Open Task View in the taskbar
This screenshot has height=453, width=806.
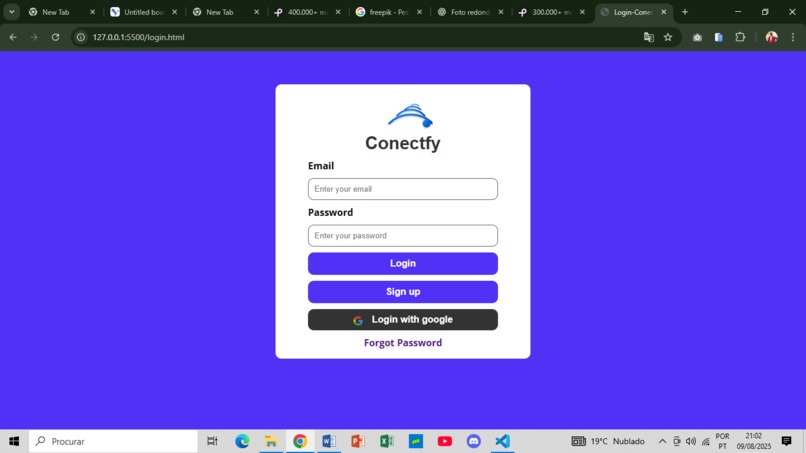(212, 441)
